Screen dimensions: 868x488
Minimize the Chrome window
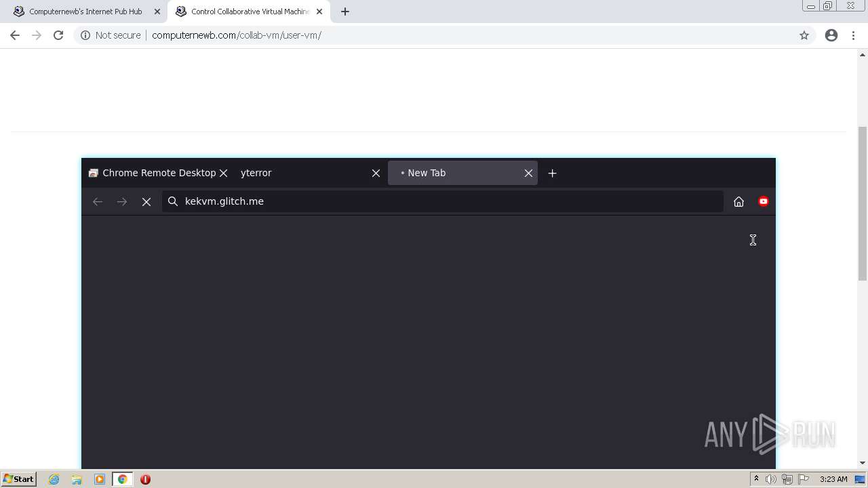810,5
